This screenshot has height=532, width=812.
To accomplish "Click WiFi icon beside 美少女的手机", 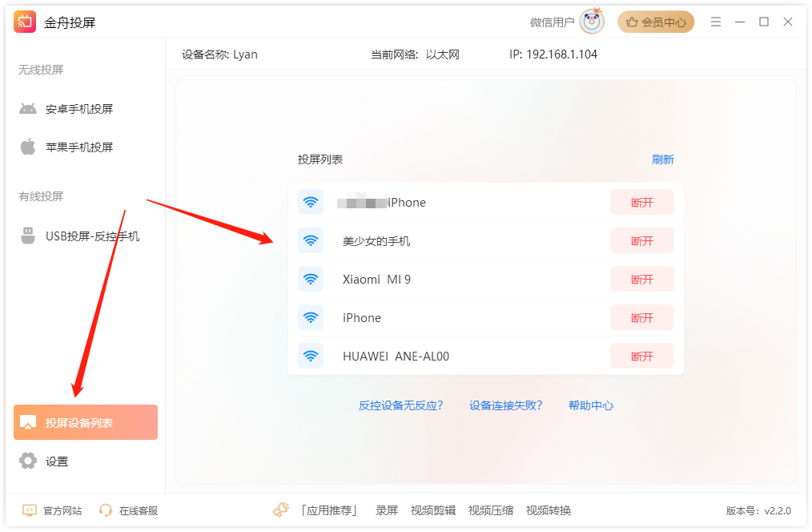I will point(311,240).
